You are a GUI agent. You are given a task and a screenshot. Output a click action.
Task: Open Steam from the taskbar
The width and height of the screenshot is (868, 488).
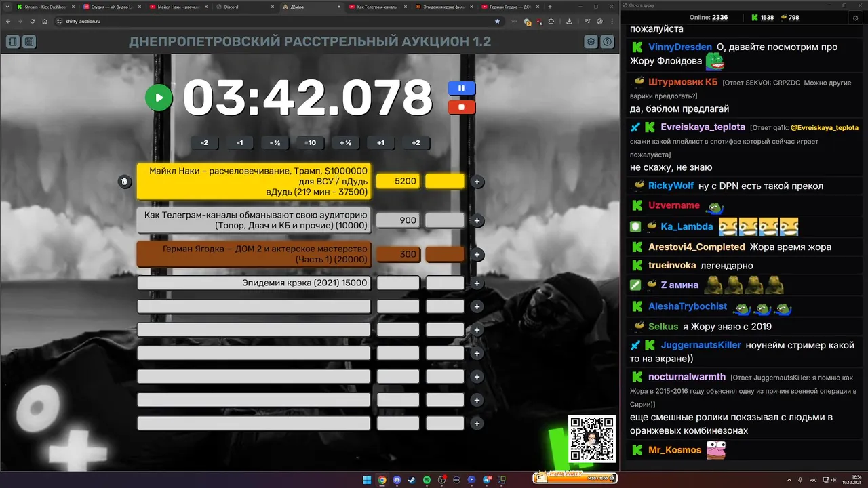click(412, 480)
